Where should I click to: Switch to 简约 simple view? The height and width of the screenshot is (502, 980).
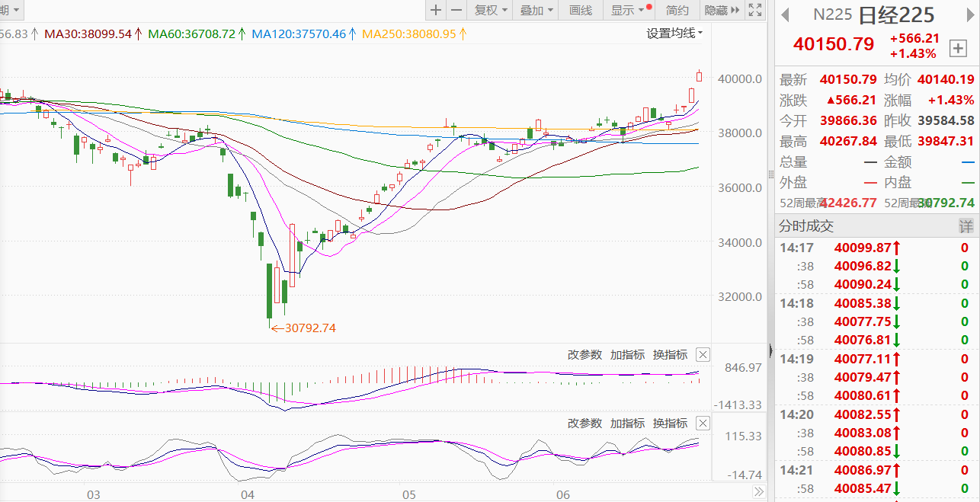[677, 10]
